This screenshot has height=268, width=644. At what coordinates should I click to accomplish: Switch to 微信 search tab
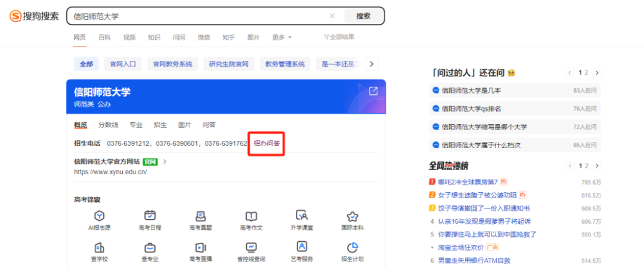(204, 38)
